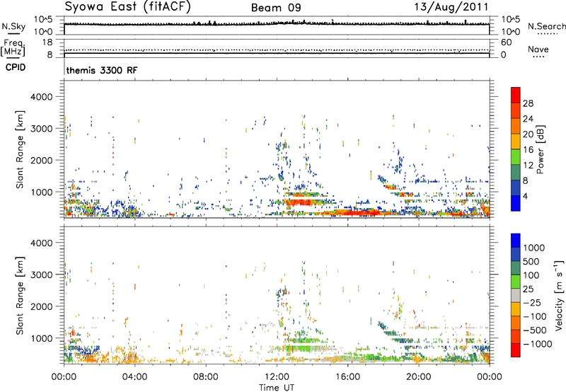Click the 'themis 3300 RF' text
566x392 pixels.
click(x=102, y=70)
